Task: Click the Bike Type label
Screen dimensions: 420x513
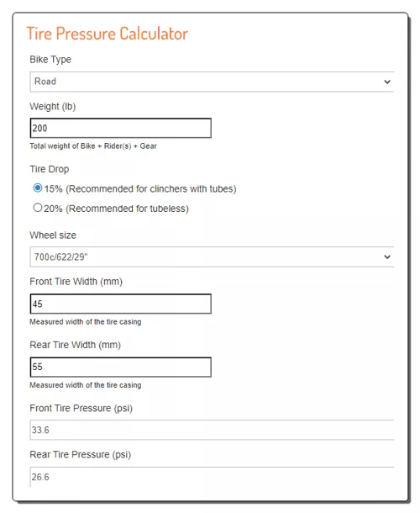Action: [x=50, y=60]
